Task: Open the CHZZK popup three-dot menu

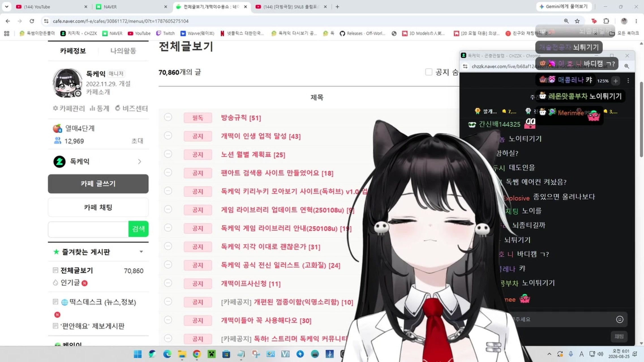Action: [628, 81]
